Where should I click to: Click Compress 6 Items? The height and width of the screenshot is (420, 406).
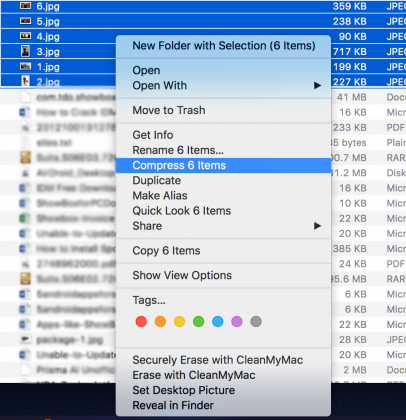pos(223,165)
